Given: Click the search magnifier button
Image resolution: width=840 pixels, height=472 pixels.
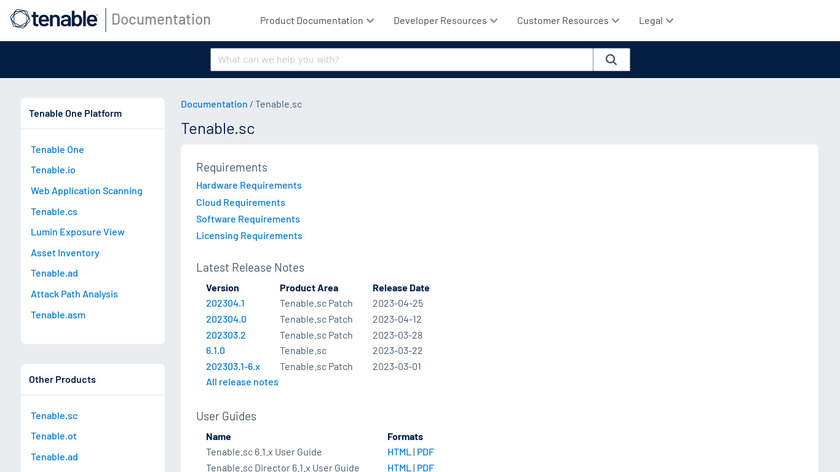Looking at the screenshot, I should (x=611, y=59).
